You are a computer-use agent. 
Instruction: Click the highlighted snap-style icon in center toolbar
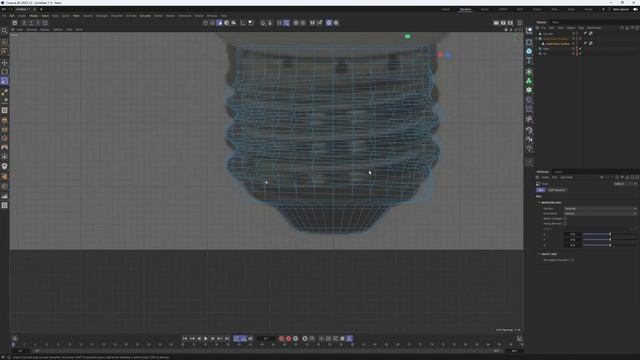point(287,23)
